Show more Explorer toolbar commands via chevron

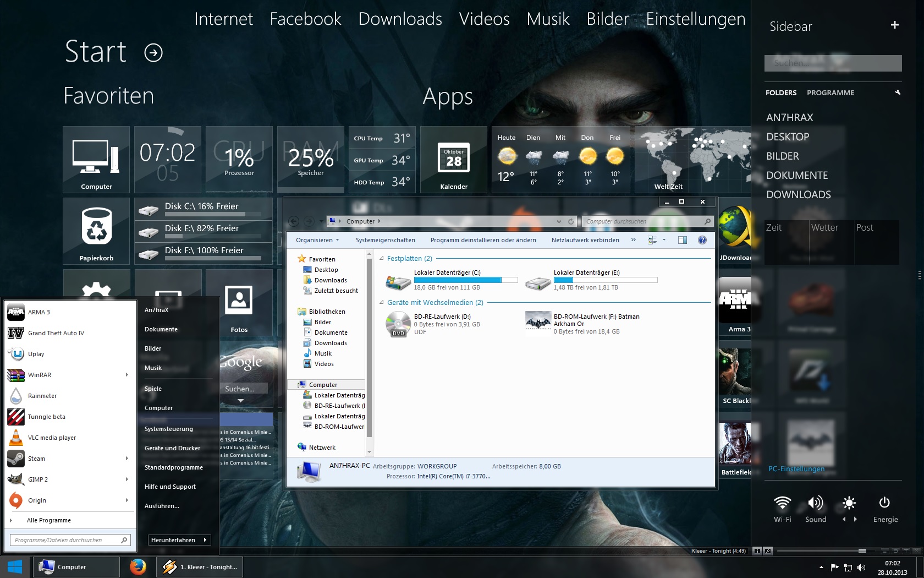(634, 240)
